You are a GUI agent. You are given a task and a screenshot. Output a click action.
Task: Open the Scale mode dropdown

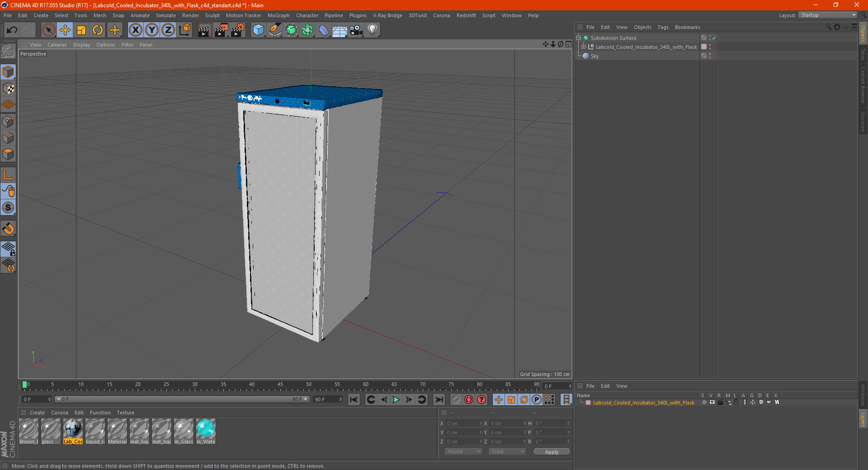(507, 451)
